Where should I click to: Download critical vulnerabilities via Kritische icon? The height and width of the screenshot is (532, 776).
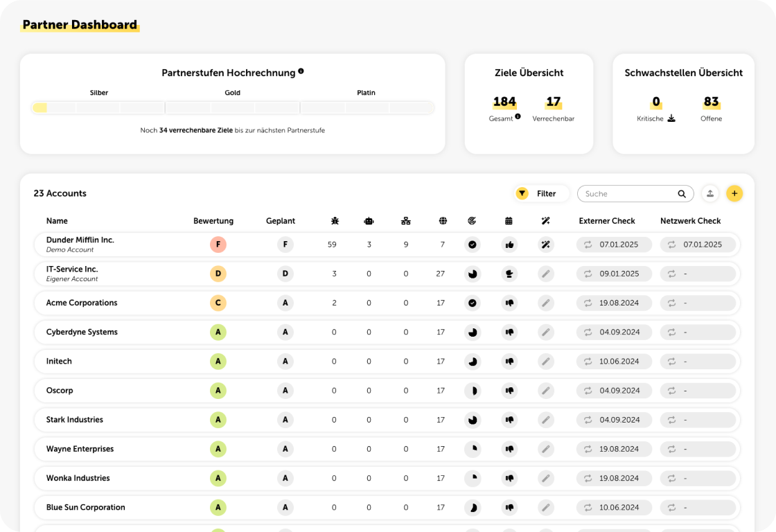click(x=671, y=118)
